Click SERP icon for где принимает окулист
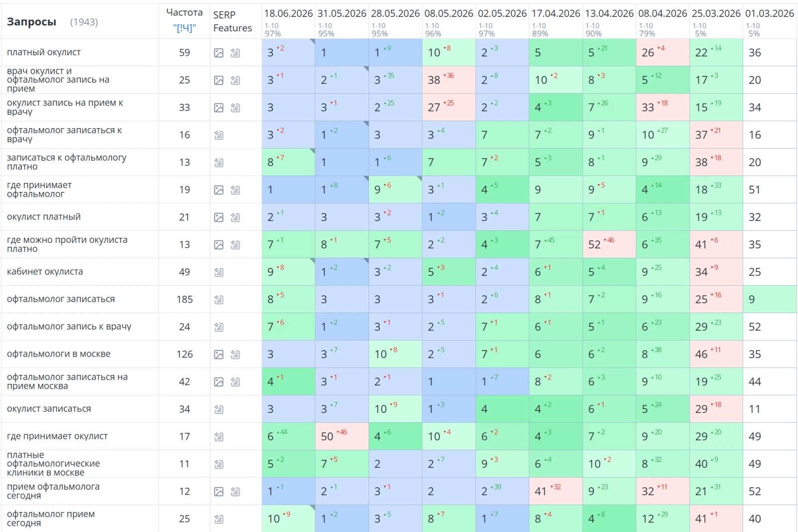Viewport: 798px width, 532px height. [x=218, y=437]
